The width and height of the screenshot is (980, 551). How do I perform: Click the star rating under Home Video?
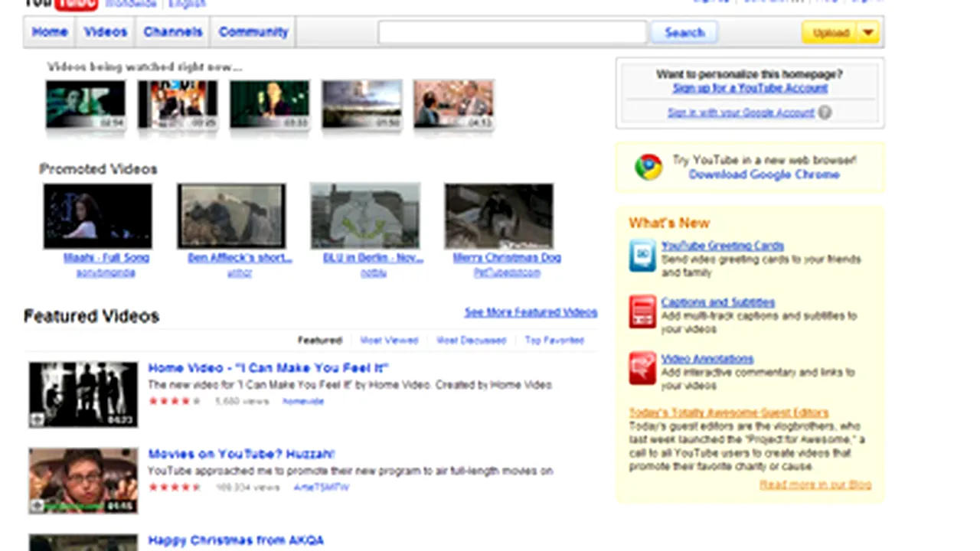tap(175, 401)
